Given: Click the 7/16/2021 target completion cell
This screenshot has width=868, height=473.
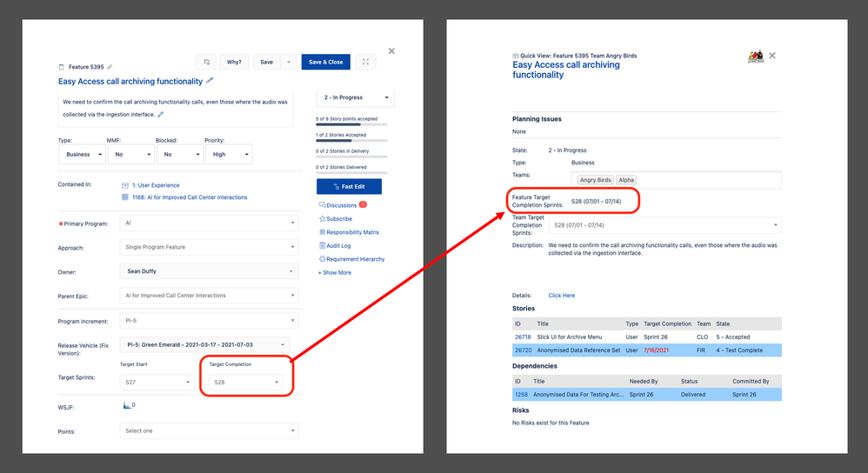Looking at the screenshot, I should (656, 350).
